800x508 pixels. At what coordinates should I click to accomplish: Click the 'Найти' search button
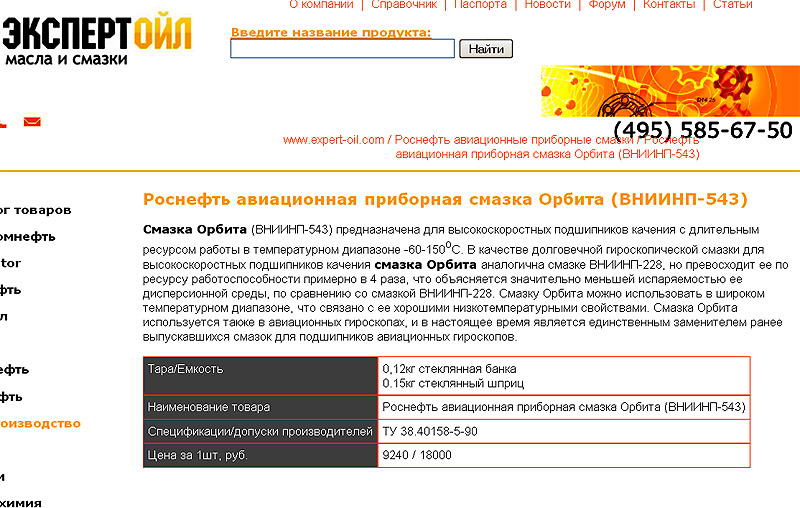[486, 49]
